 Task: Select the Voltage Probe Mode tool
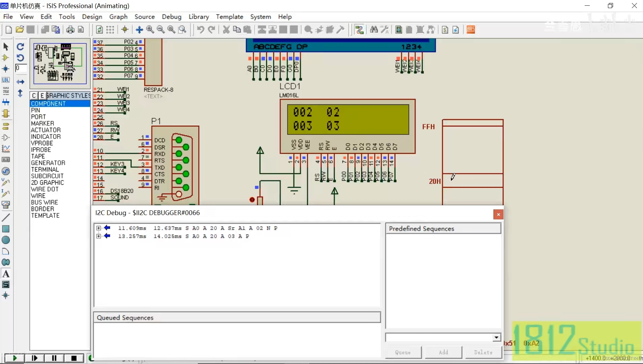click(6, 182)
